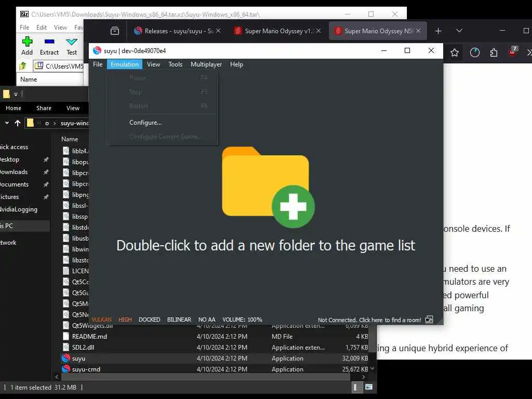
Task: Click the VOLUME: 100% status control
Action: click(242, 320)
